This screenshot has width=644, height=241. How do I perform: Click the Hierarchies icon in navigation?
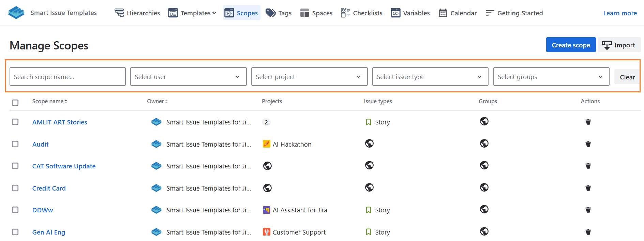[119, 13]
